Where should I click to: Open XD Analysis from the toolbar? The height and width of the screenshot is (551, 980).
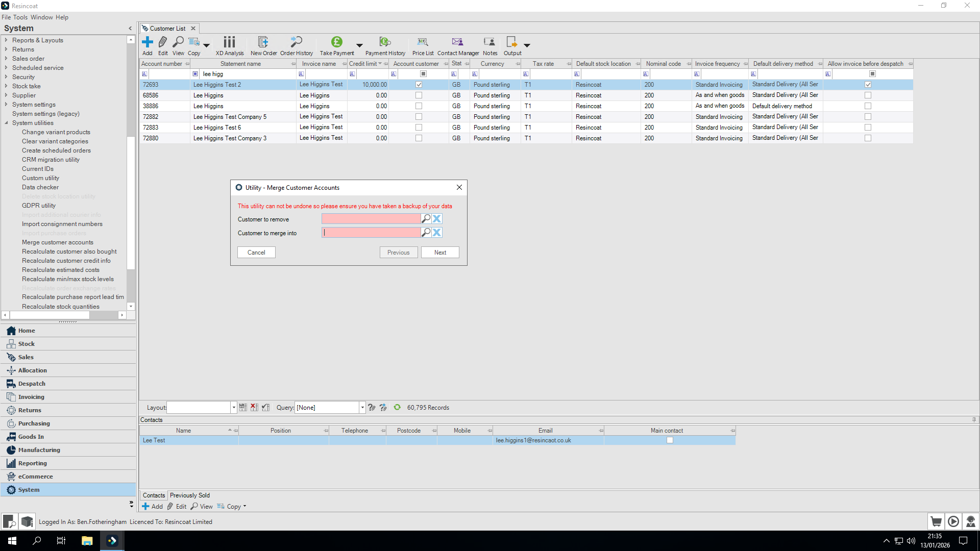tap(229, 42)
